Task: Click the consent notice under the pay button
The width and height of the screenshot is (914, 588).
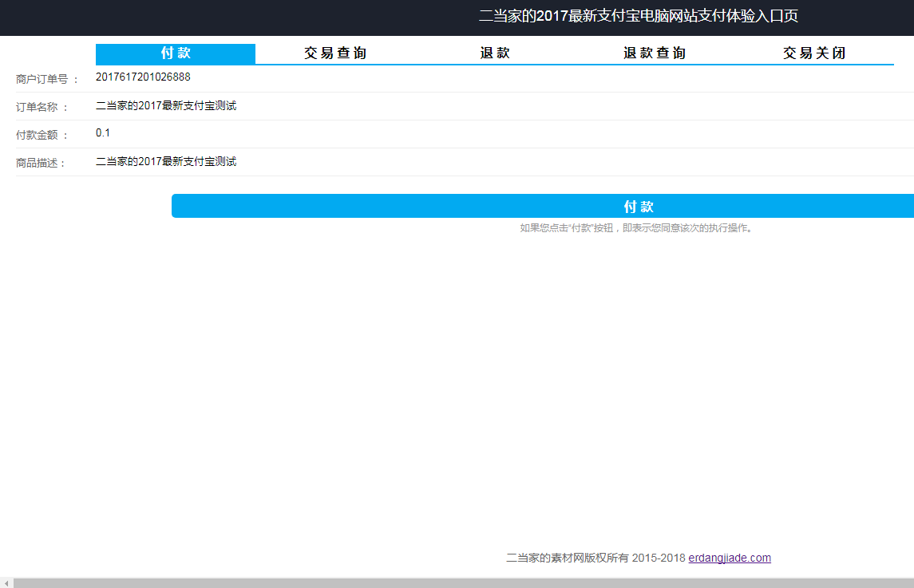Action: tap(638, 228)
